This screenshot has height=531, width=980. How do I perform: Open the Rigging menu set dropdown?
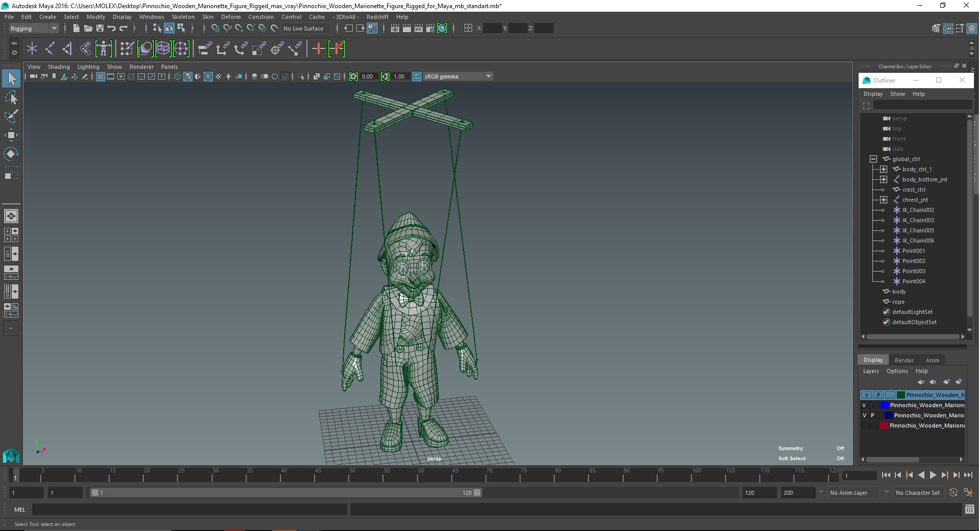click(x=33, y=29)
